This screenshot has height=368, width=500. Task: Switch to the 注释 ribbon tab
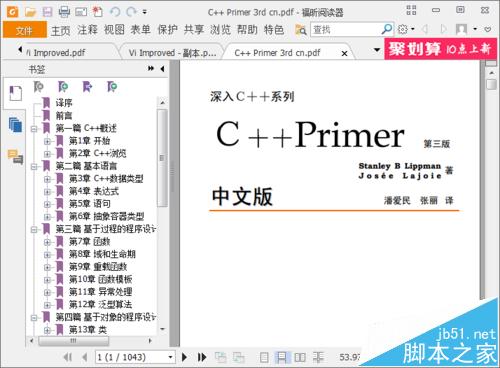(x=87, y=30)
